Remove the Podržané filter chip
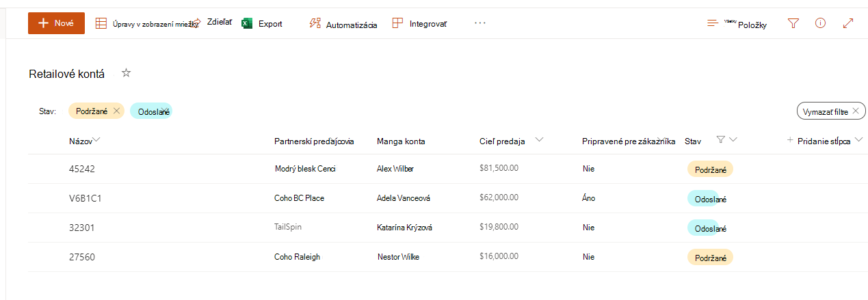The image size is (868, 300). pos(117,111)
